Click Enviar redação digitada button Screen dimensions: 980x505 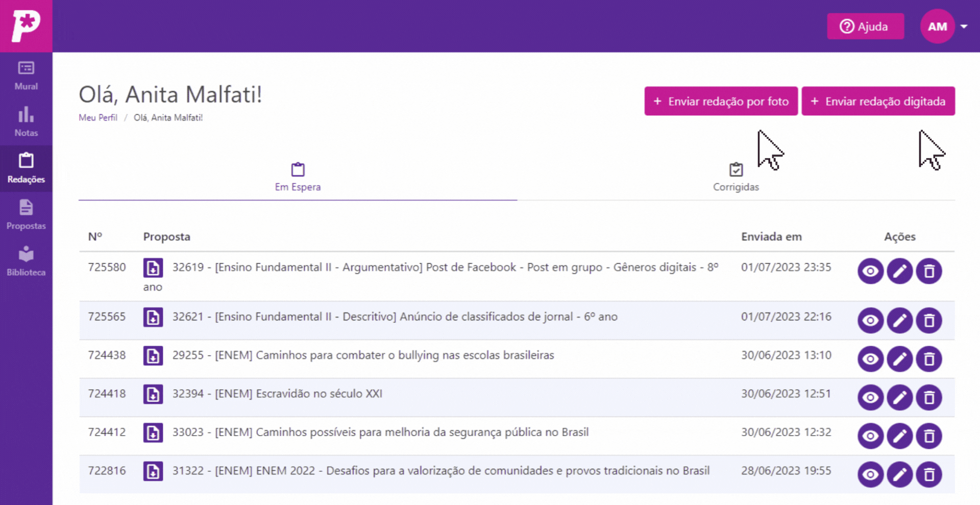(x=878, y=101)
